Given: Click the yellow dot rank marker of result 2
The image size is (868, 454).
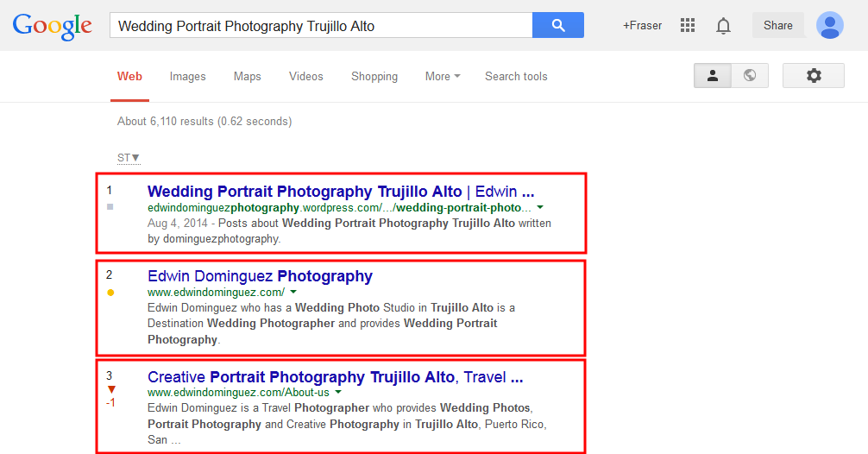Looking at the screenshot, I should click(110, 293).
